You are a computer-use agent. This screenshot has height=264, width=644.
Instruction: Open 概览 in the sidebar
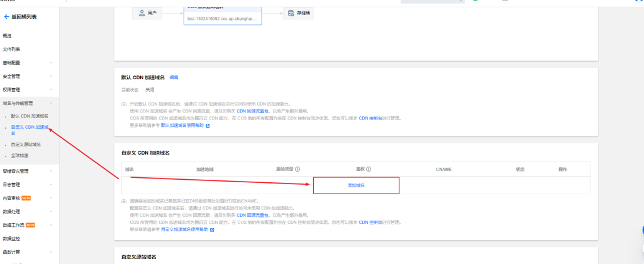8,36
